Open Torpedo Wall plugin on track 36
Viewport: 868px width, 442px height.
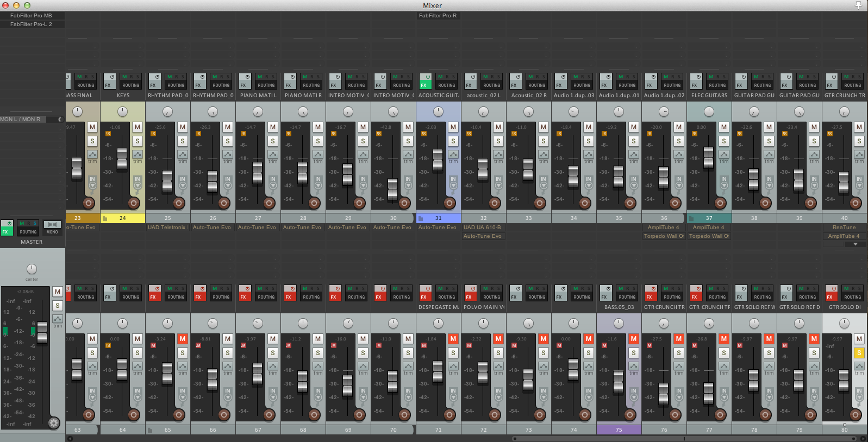click(664, 236)
